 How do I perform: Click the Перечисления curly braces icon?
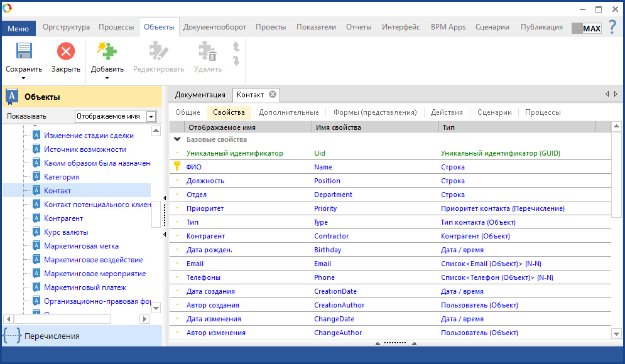(x=12, y=336)
